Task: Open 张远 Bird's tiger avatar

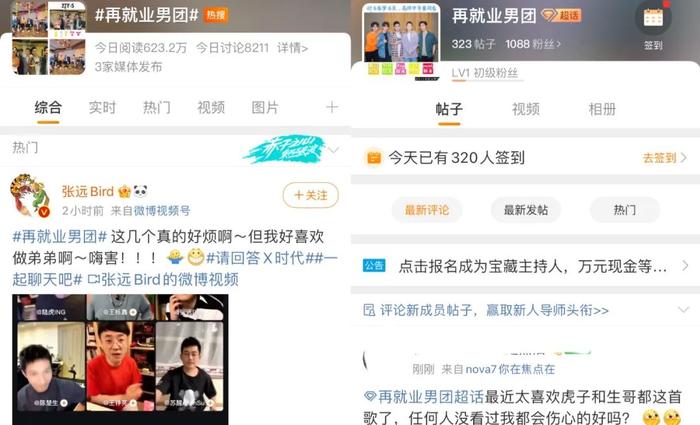Action: pyautogui.click(x=30, y=195)
